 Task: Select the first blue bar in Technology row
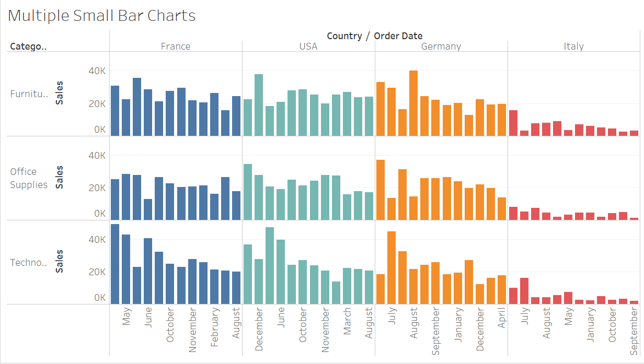click(x=115, y=264)
